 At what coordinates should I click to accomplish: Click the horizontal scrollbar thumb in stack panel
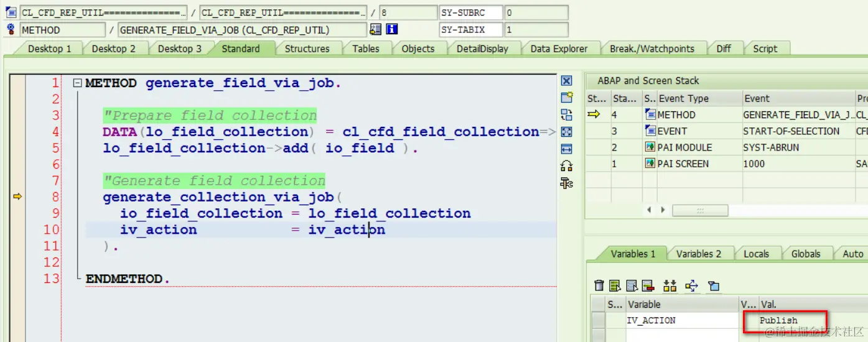pyautogui.click(x=700, y=210)
